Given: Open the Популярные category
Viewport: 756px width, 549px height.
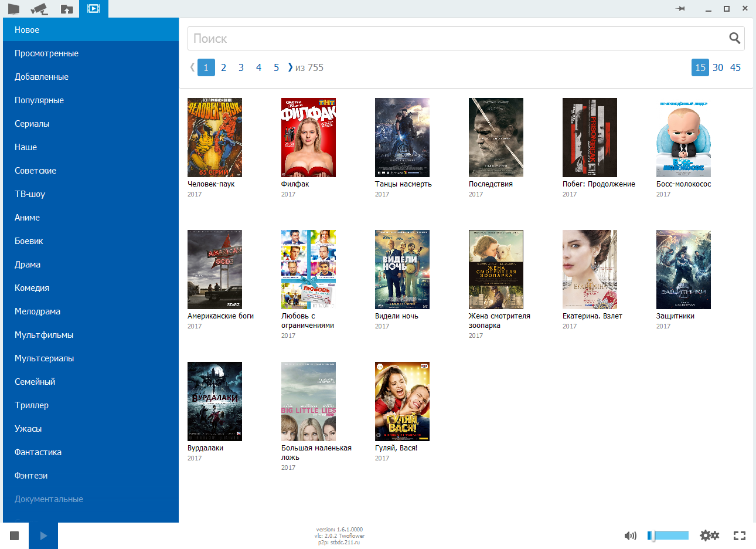Looking at the screenshot, I should click(91, 100).
